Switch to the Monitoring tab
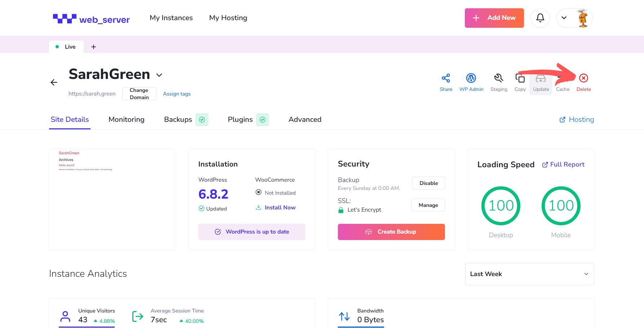Screen dimensions: 644x328 click(x=127, y=120)
